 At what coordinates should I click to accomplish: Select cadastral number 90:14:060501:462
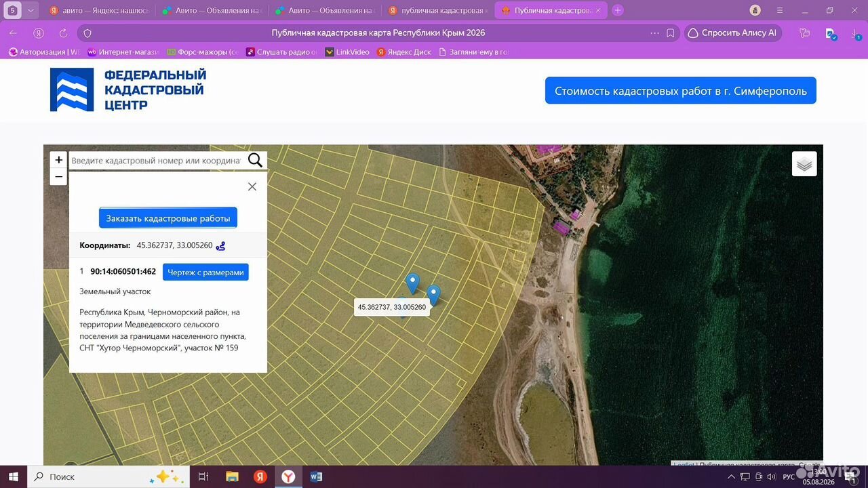point(123,272)
